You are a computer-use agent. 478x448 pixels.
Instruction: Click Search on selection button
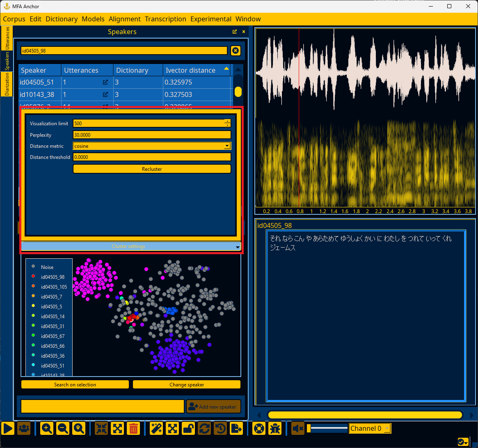click(x=75, y=384)
